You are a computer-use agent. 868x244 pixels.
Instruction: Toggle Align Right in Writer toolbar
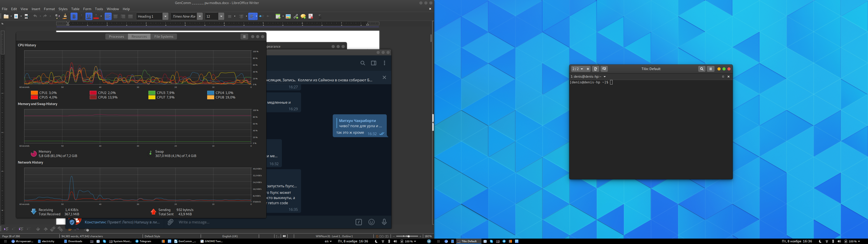click(x=123, y=16)
